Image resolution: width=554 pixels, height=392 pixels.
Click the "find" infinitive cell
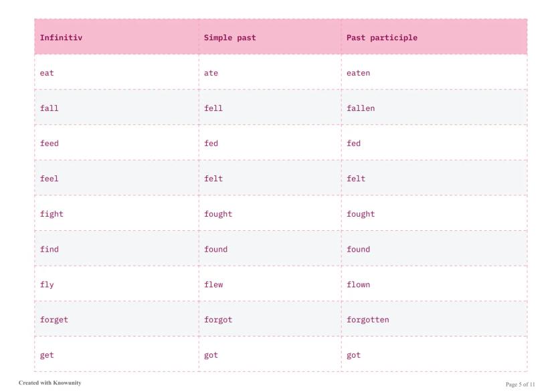[50, 250]
